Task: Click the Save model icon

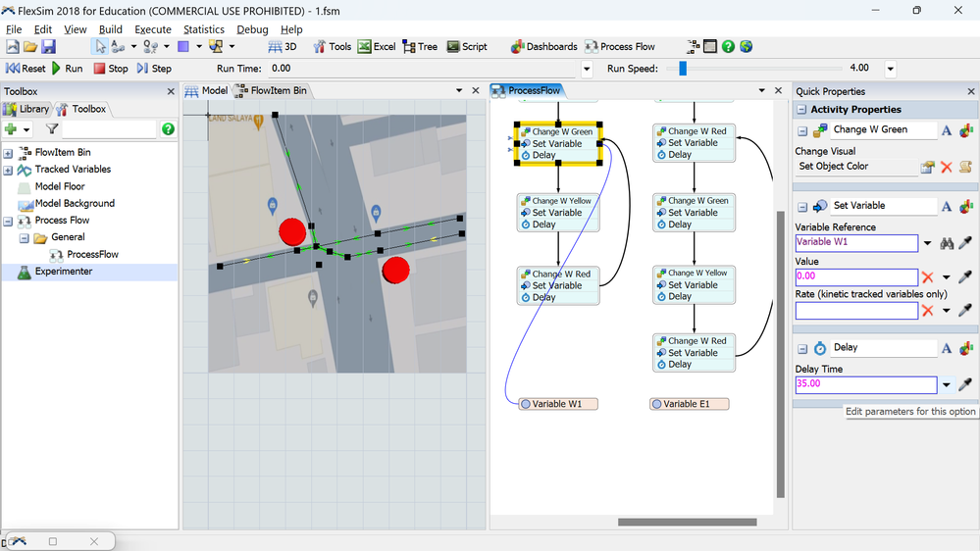Action: 48,46
